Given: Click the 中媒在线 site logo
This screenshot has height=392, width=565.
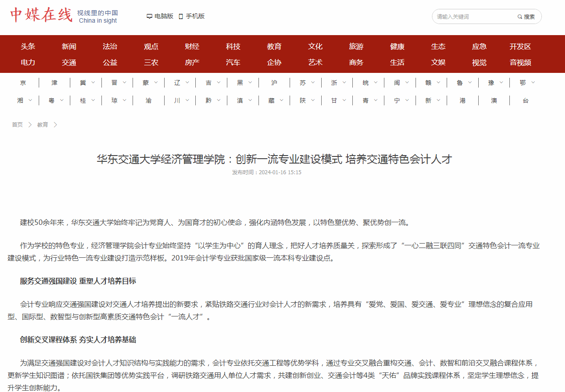Looking at the screenshot, I should tap(41, 15).
